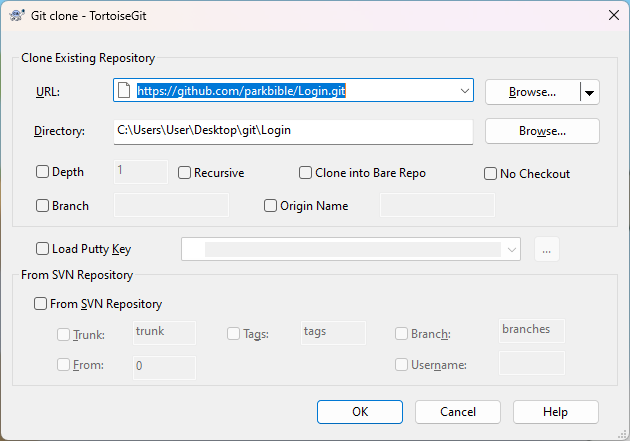Screen dimensions: 630x441
Task: Click the file icon in the URL field
Action: 124,90
